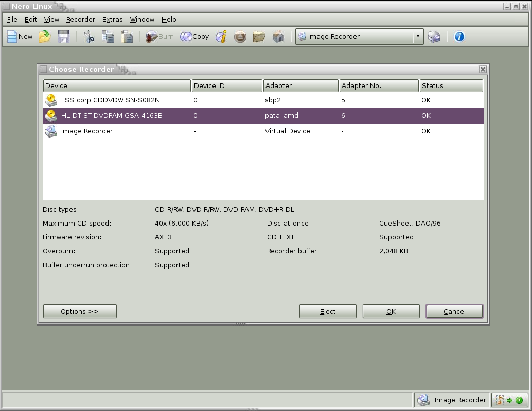Screen dimensions: 532x411
Task: Cancel the Choose Recorder dialog
Action: [454, 311]
